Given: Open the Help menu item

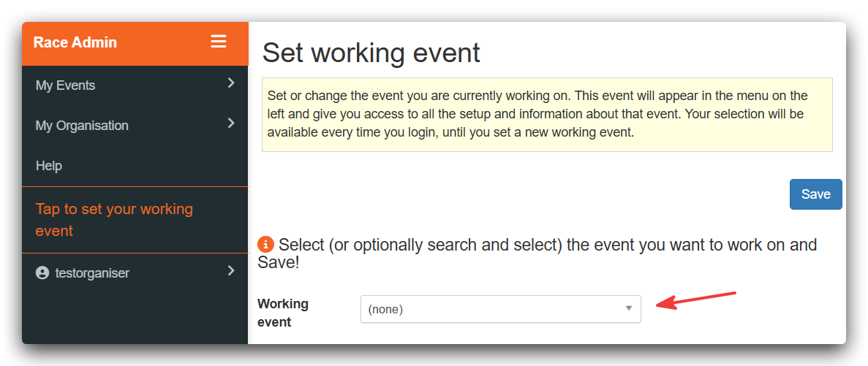Looking at the screenshot, I should tap(135, 166).
